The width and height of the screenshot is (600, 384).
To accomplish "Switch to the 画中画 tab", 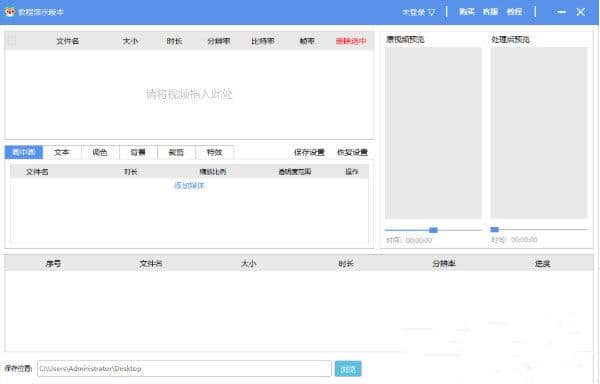I will (24, 152).
